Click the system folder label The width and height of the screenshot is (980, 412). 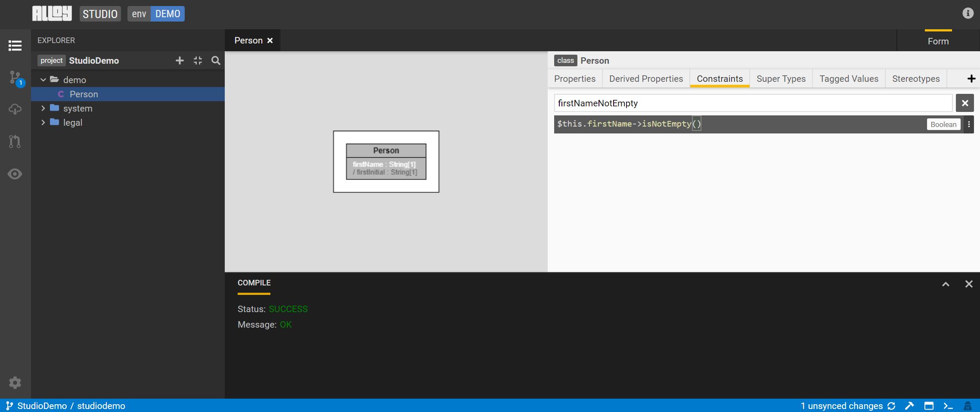[x=78, y=108]
